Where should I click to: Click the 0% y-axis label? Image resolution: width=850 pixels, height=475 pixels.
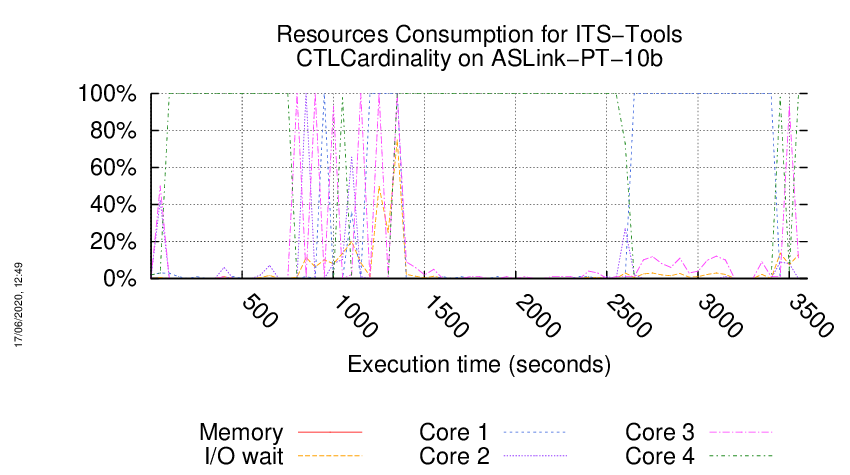pos(119,278)
